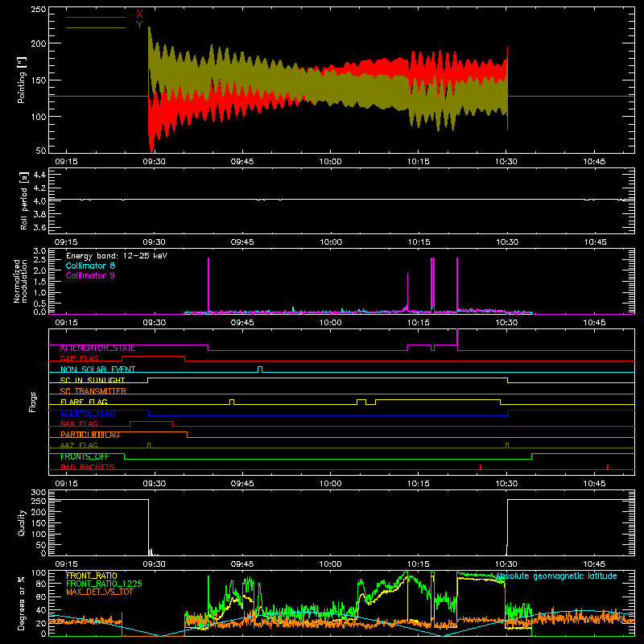Click the "09:15" time label under the Roll period plot
This screenshot has height=644, width=644.
point(66,242)
